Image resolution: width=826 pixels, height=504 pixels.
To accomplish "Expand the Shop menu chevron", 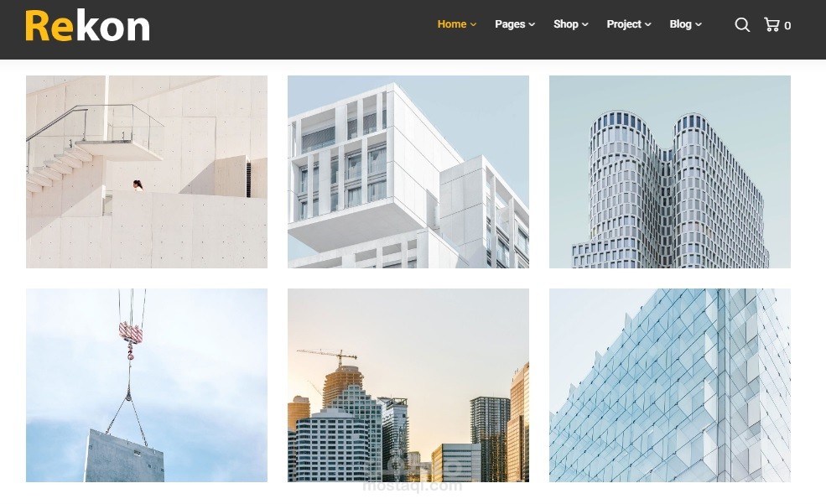I will pyautogui.click(x=584, y=25).
